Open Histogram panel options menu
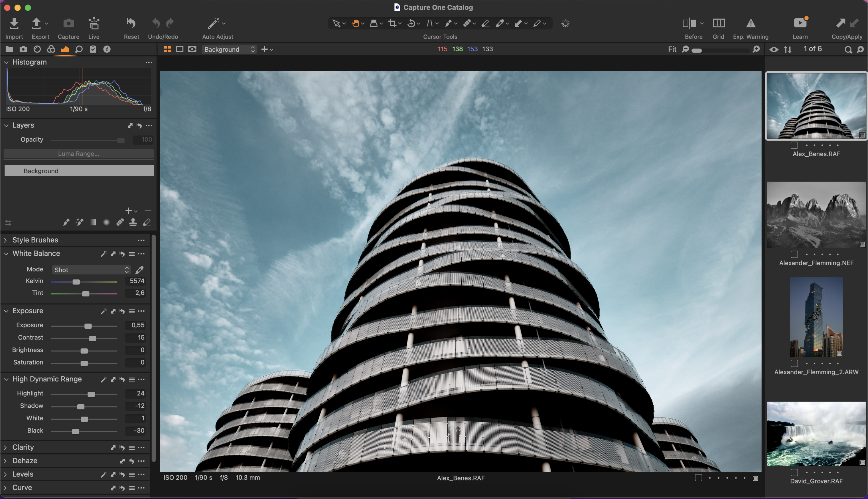The width and height of the screenshot is (868, 499). (149, 62)
